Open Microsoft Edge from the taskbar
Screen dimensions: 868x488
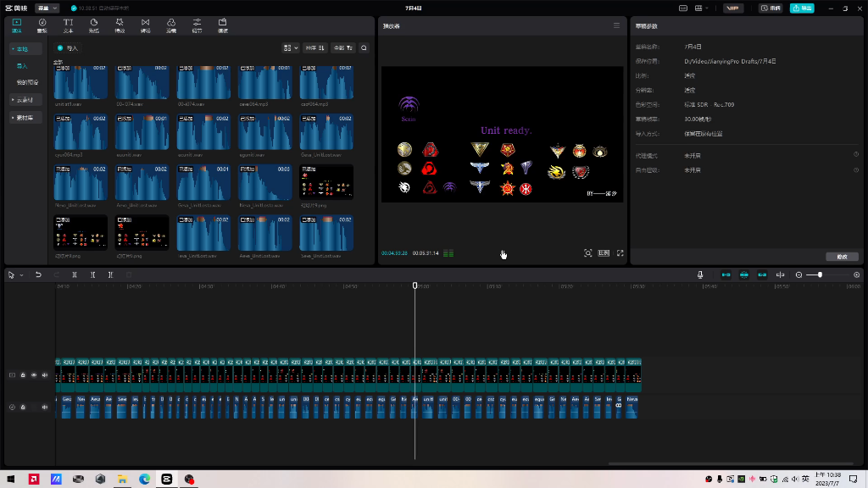144,479
